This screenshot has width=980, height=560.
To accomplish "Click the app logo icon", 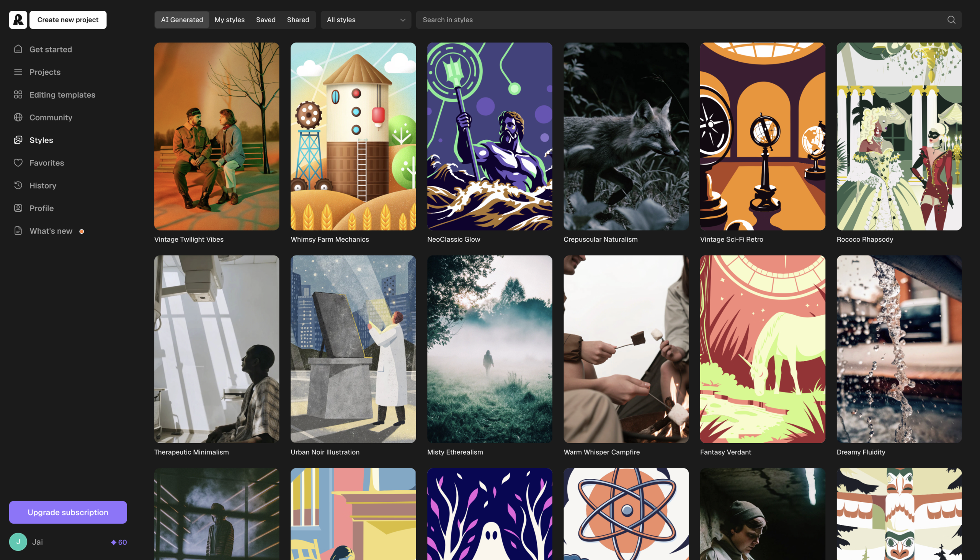I will click(18, 20).
